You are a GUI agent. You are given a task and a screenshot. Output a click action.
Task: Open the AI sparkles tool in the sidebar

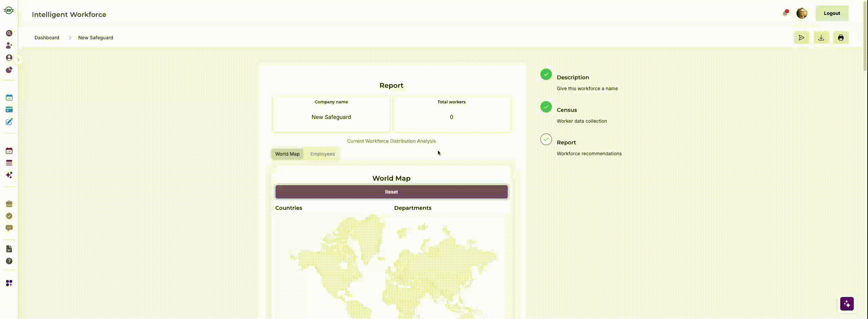click(x=9, y=175)
